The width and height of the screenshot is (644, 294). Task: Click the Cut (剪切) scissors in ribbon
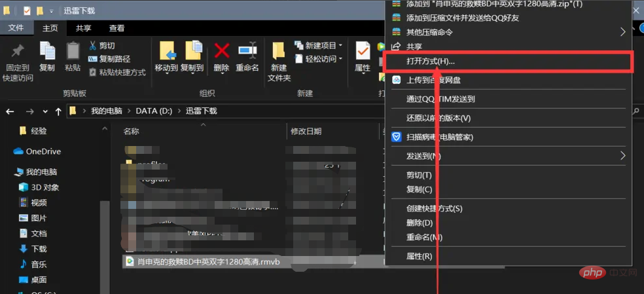click(x=93, y=46)
